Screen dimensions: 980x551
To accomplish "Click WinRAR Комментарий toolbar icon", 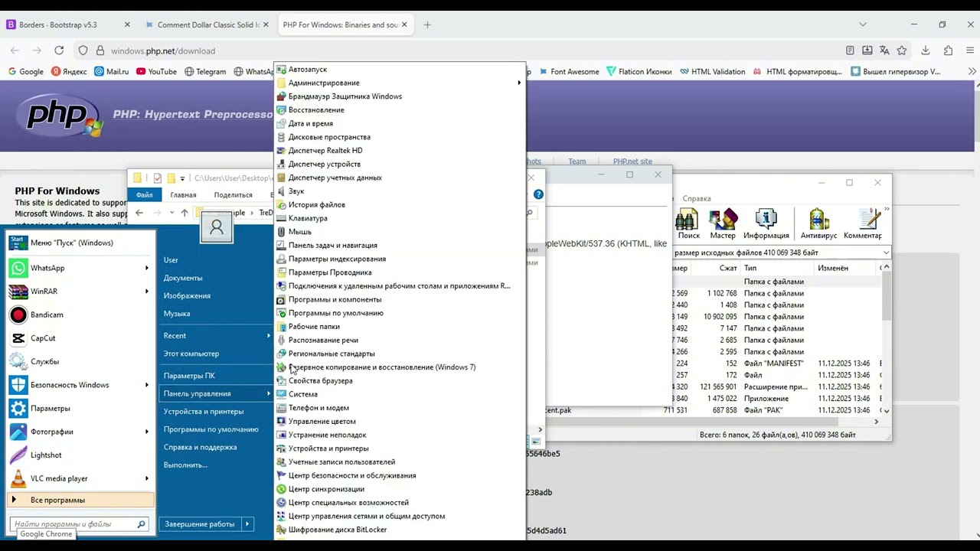I will [x=863, y=224].
